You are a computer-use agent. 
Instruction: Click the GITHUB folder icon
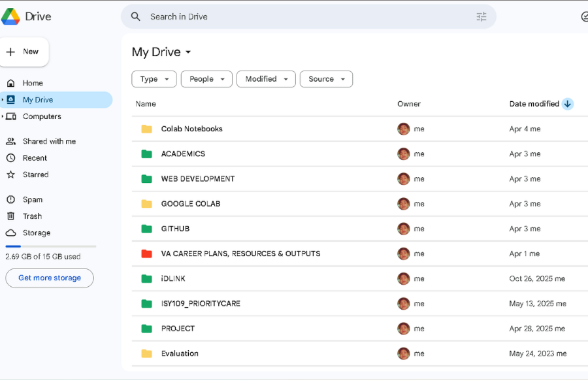coord(146,229)
